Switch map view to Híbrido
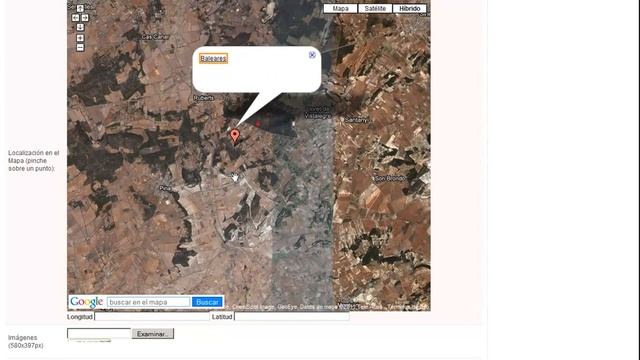 point(410,9)
